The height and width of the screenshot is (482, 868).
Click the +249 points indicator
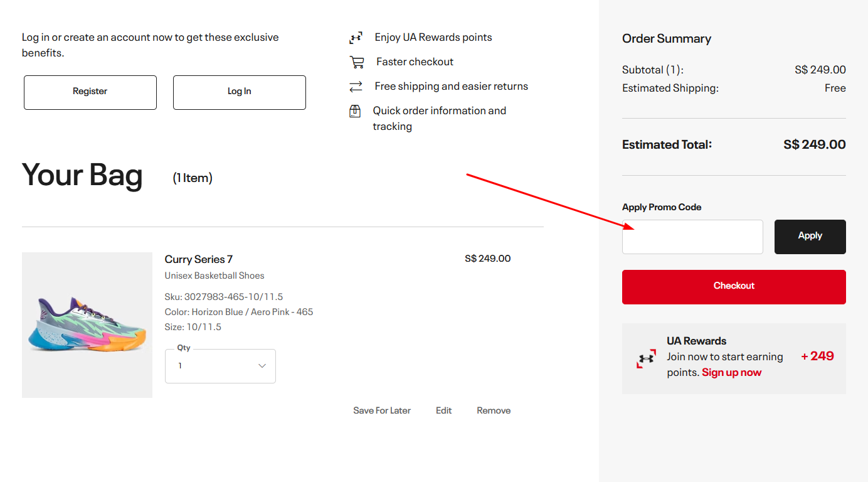coord(817,355)
